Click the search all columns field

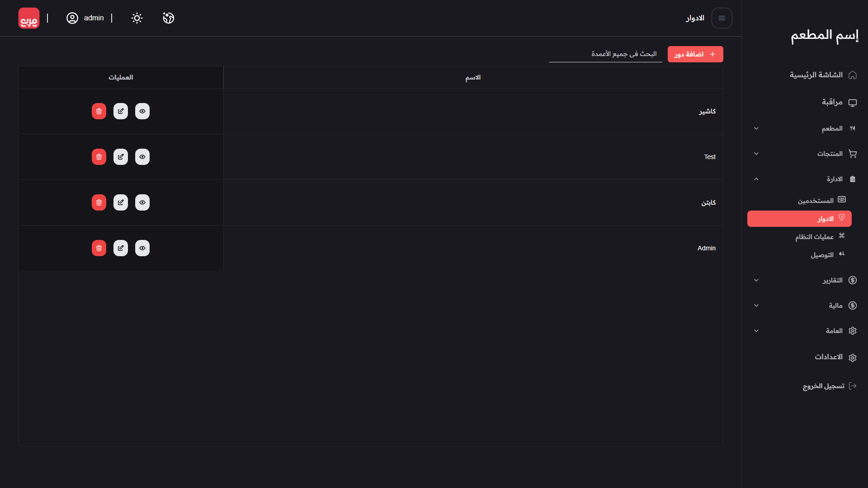click(606, 54)
